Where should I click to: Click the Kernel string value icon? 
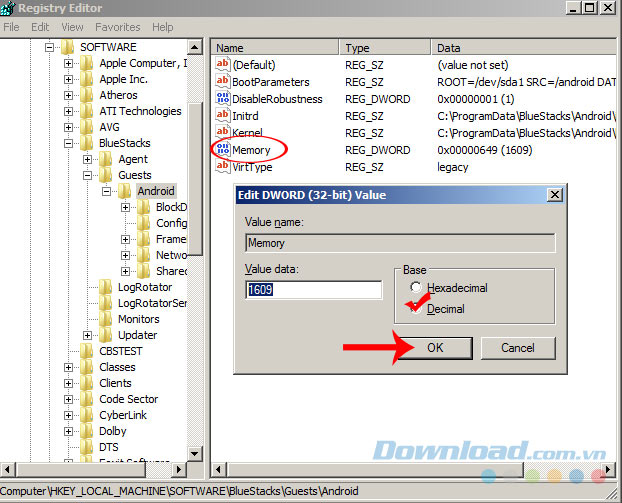click(223, 132)
